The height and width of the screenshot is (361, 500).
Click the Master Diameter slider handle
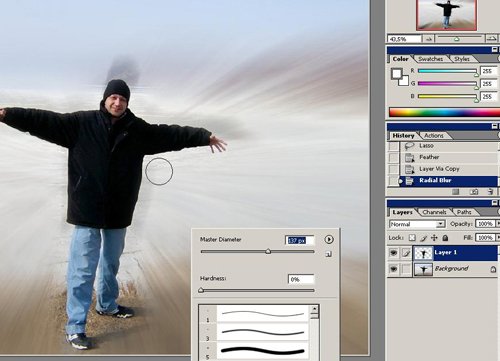pyautogui.click(x=268, y=251)
